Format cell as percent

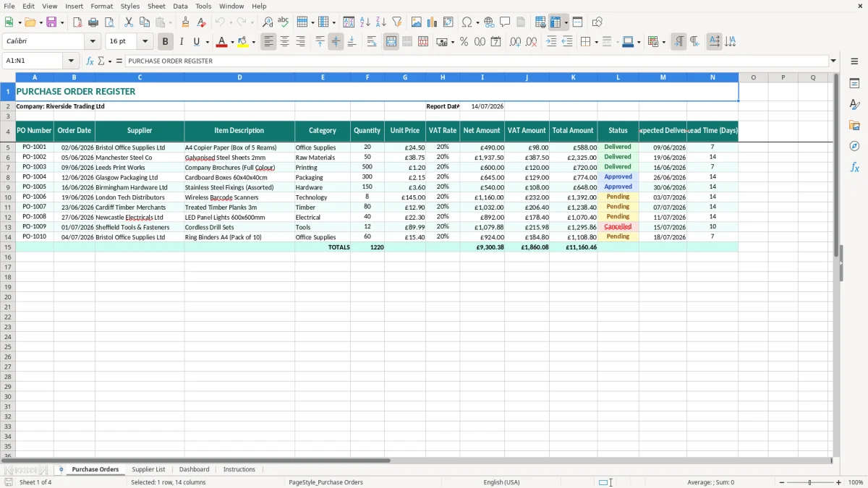pos(464,42)
